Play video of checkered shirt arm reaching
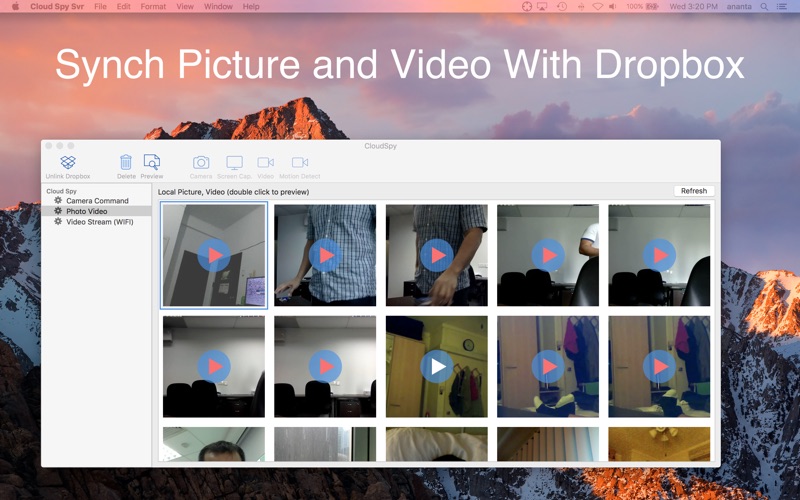The height and width of the screenshot is (500, 800). click(437, 255)
